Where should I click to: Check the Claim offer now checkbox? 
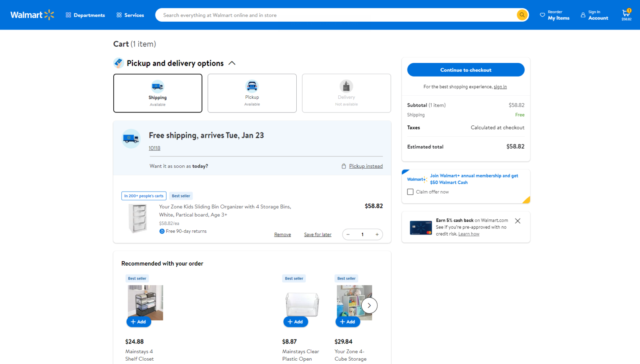tap(410, 192)
